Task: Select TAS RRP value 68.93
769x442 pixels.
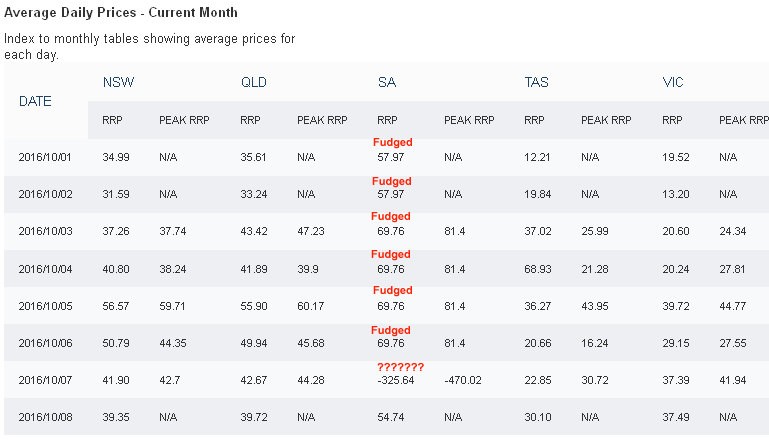Action: pyautogui.click(x=538, y=269)
